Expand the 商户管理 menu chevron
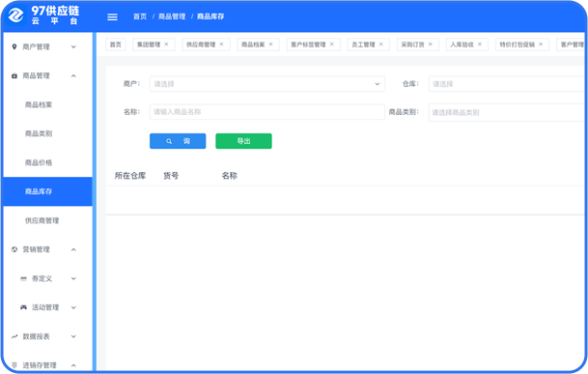Screen dimensions: 588x374 [x=73, y=47]
